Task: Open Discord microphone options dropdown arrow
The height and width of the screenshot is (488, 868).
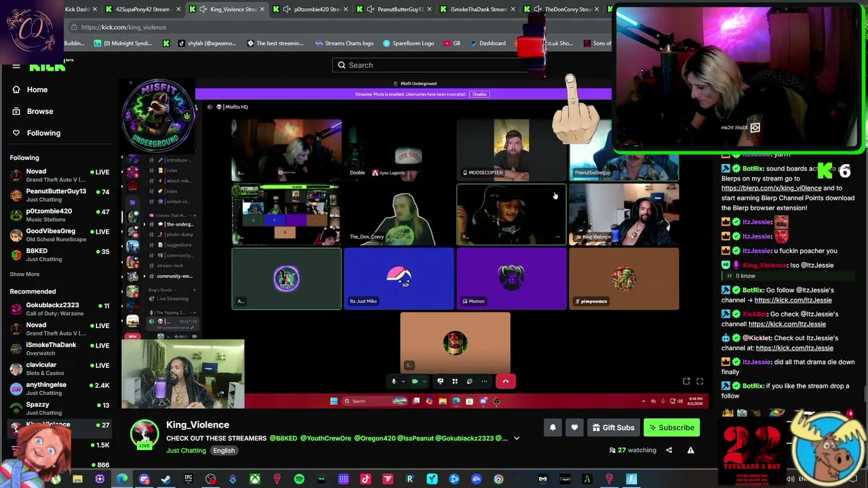Action: 402,382
